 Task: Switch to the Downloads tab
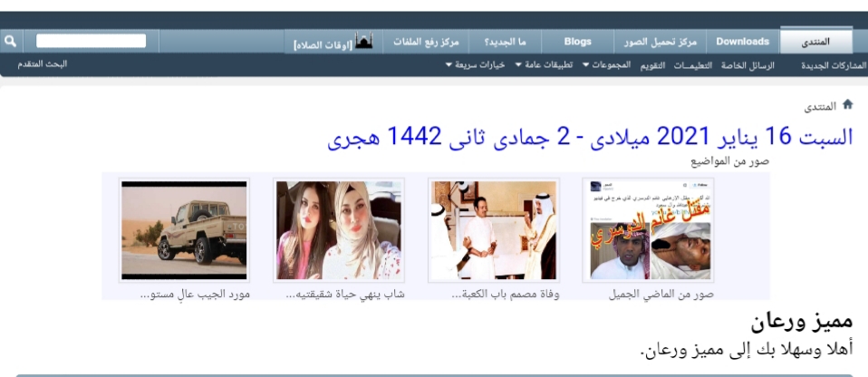[742, 42]
